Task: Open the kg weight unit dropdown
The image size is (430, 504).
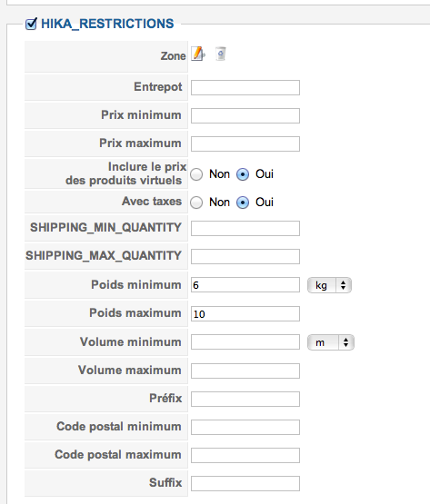Action: (329, 285)
